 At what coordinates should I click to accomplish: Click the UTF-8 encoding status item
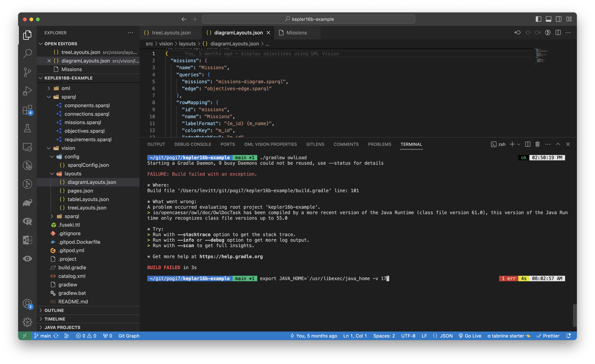[x=408, y=336]
